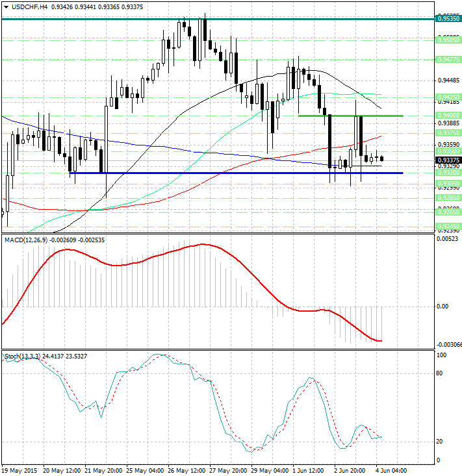Select the 0.95050 green price label
This screenshot has width=462, height=476.
448,40
